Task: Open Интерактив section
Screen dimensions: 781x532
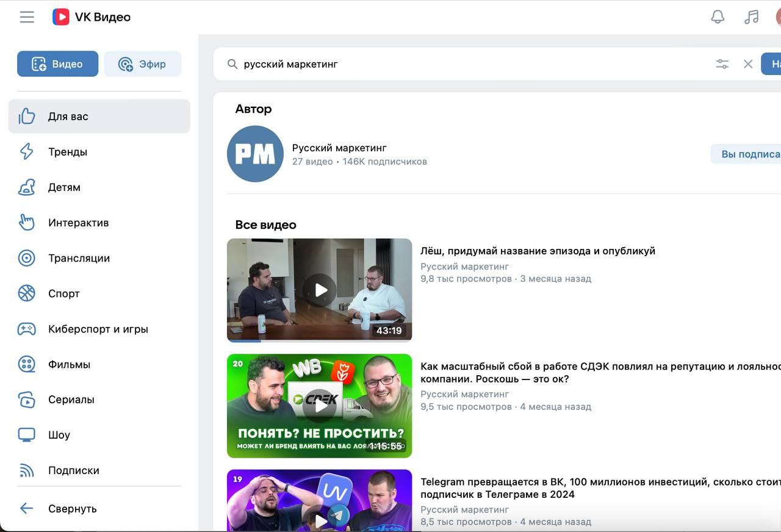Action: 99,223
